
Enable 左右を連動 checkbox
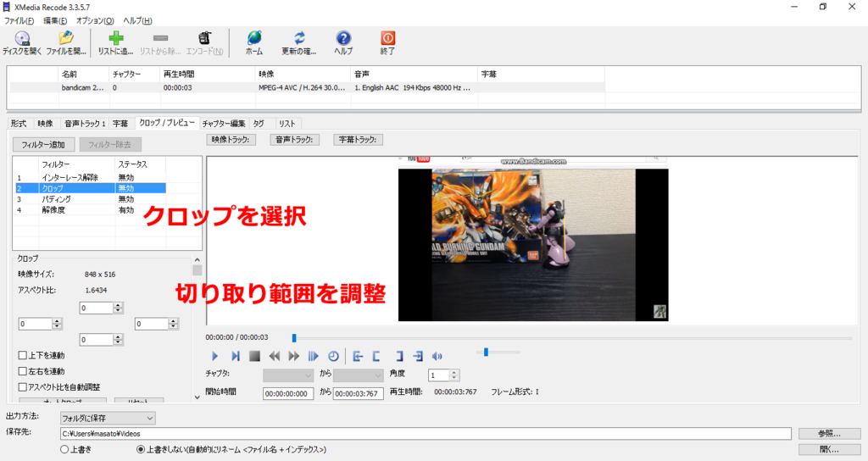click(23, 371)
